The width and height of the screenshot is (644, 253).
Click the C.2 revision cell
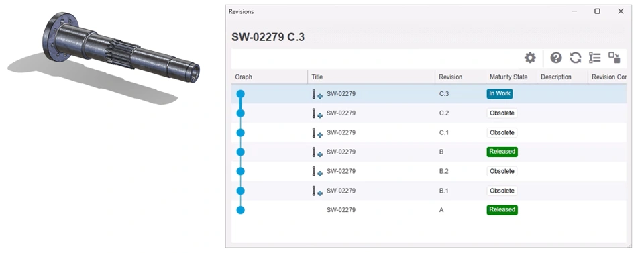tap(444, 113)
